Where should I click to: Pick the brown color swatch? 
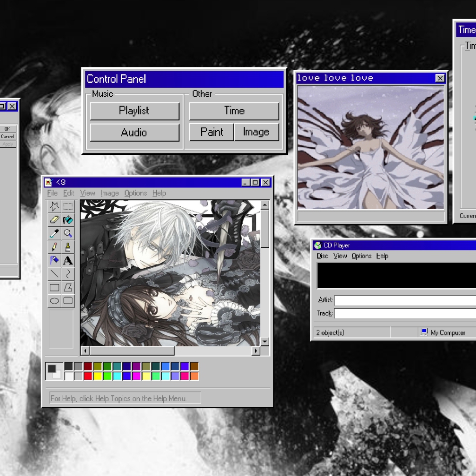(194, 366)
